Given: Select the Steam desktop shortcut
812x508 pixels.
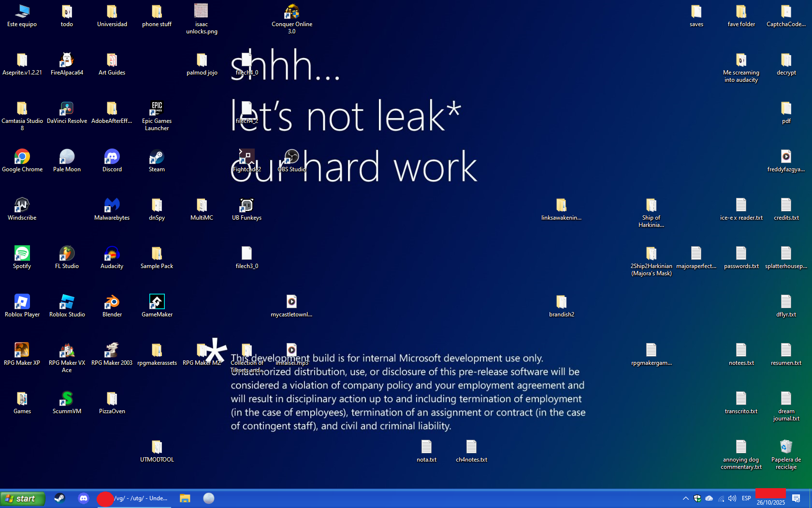Looking at the screenshot, I should click(x=157, y=161).
